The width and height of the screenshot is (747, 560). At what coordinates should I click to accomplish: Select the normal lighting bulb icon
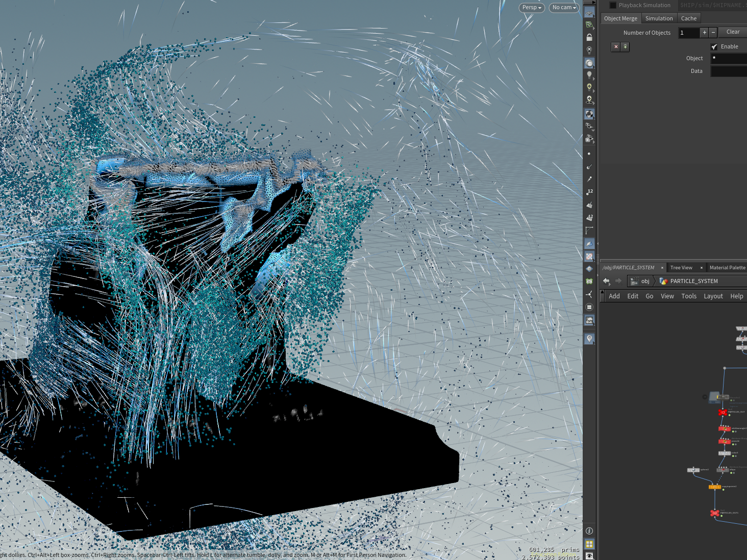click(589, 75)
